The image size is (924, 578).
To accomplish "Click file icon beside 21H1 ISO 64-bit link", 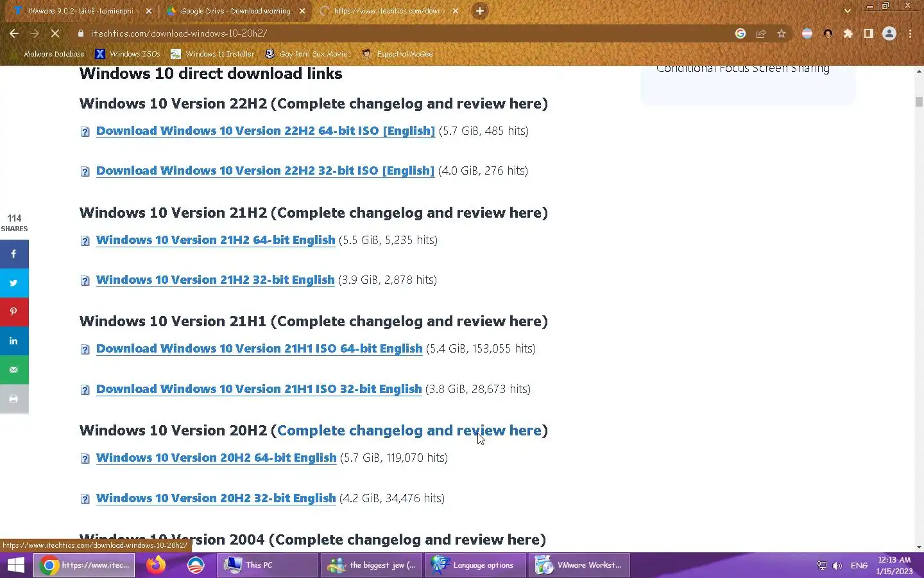I will click(x=85, y=349).
